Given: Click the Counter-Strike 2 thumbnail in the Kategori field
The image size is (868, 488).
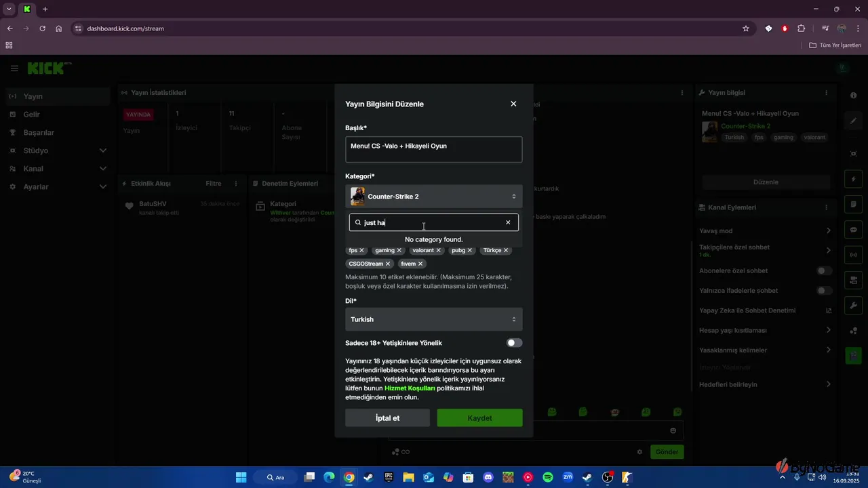Looking at the screenshot, I should (357, 197).
